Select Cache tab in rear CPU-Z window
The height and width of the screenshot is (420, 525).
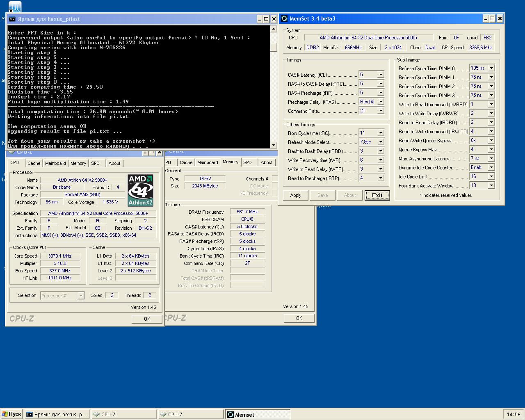pos(186,162)
